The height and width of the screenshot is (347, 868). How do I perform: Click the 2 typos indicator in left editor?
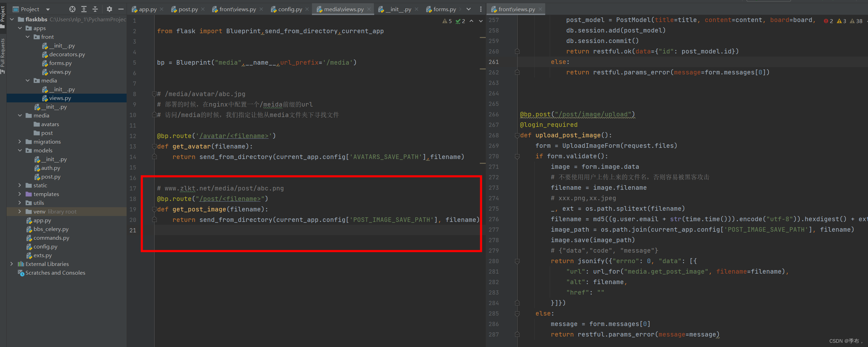(460, 21)
